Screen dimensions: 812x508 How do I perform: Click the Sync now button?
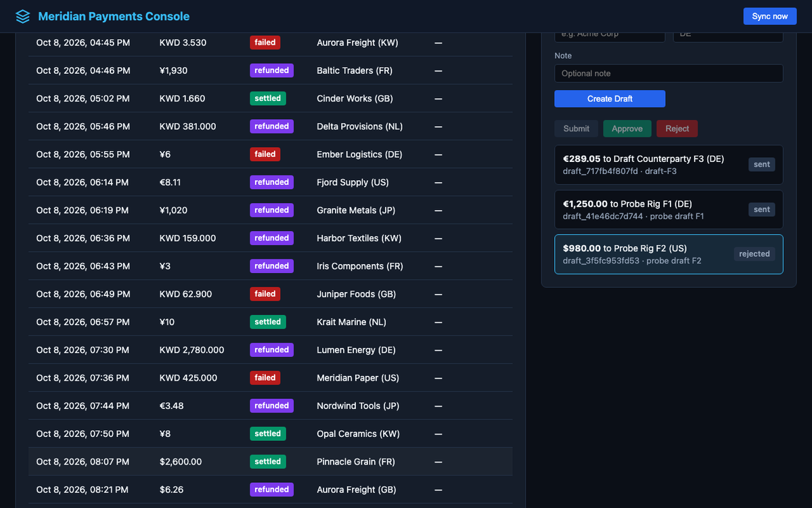point(770,16)
